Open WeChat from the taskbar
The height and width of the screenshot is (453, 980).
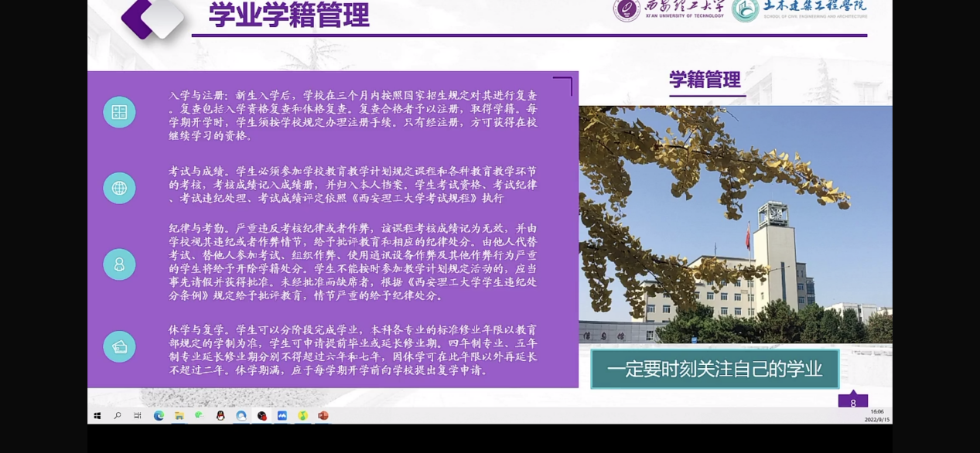[x=200, y=416]
